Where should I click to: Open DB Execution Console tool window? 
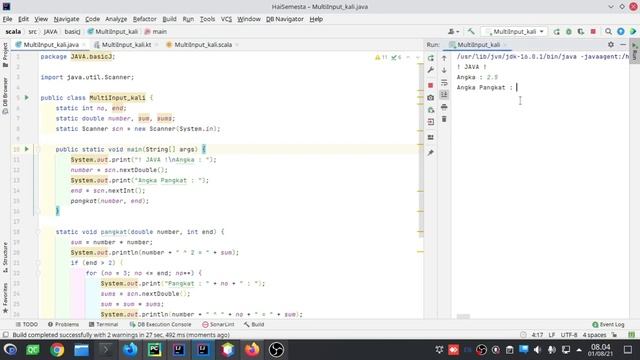pos(160,324)
